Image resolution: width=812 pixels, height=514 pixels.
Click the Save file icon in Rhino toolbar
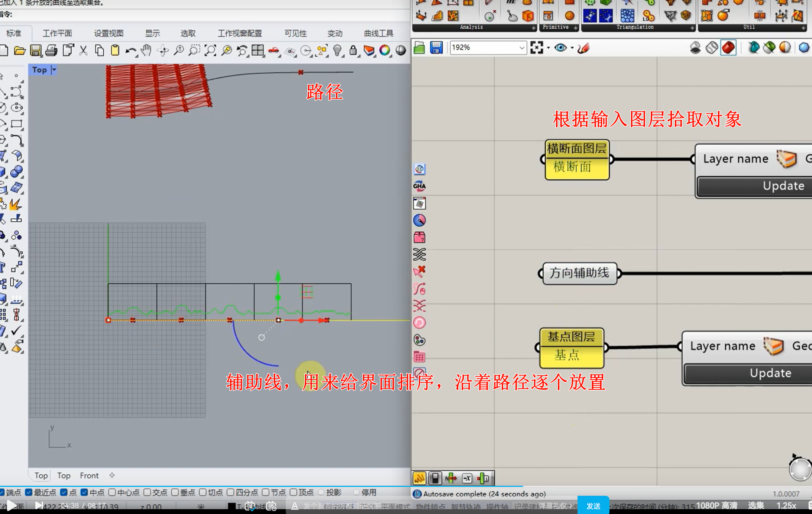[36, 50]
